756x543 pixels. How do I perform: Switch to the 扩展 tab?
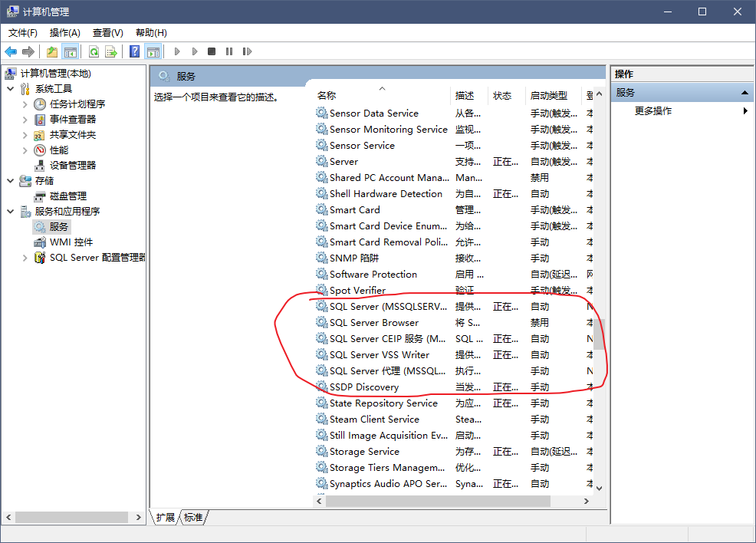(166, 518)
